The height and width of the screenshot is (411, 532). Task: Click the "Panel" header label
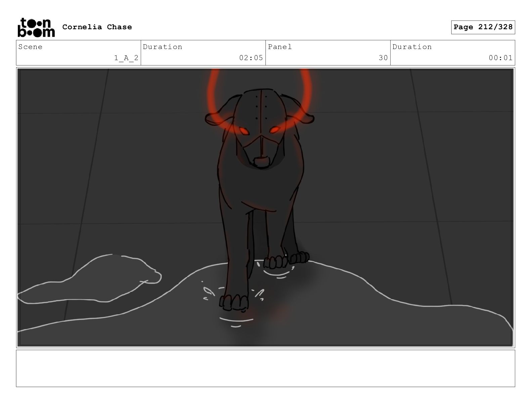tap(280, 47)
